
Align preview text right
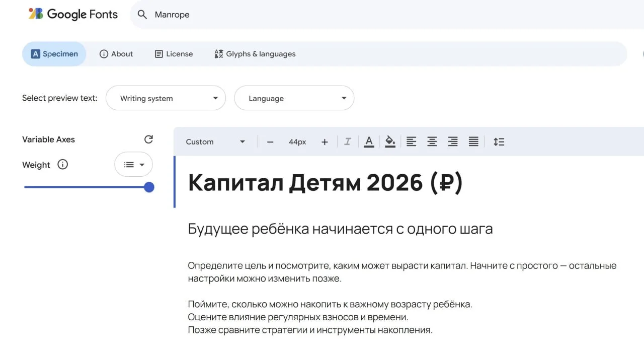453,142
